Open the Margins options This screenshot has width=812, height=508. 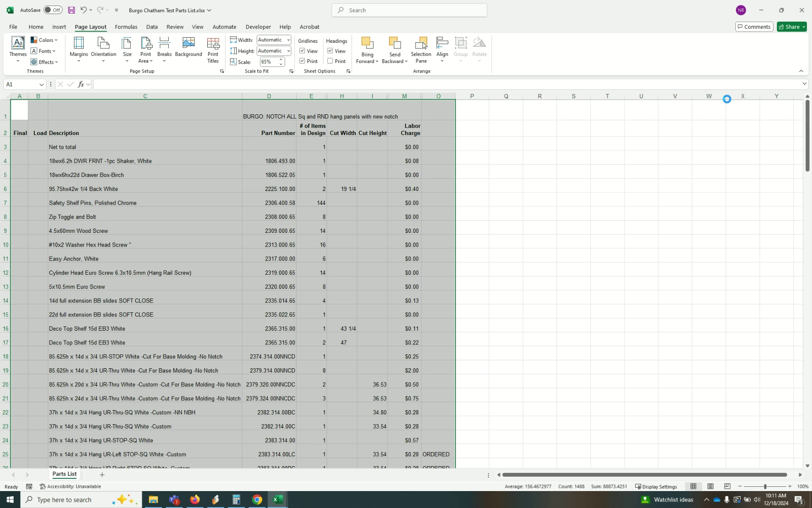(78, 49)
